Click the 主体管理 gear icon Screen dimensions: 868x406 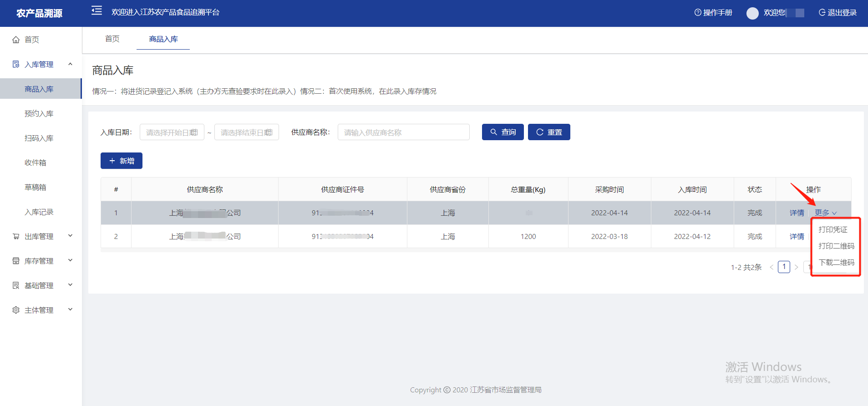(16, 310)
